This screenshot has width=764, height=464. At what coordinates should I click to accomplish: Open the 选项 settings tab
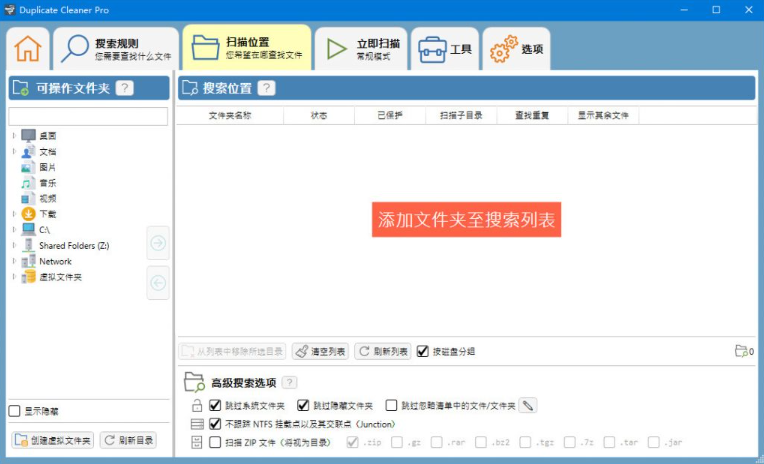516,49
